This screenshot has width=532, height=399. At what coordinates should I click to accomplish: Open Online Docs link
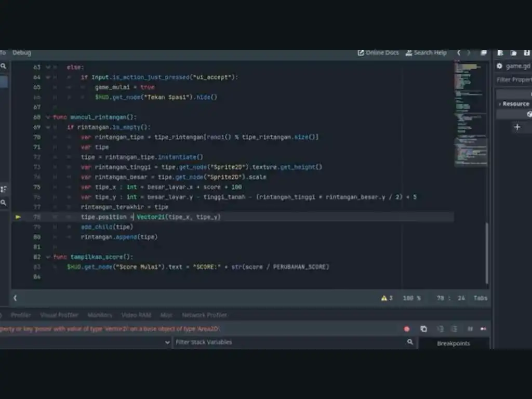378,52
